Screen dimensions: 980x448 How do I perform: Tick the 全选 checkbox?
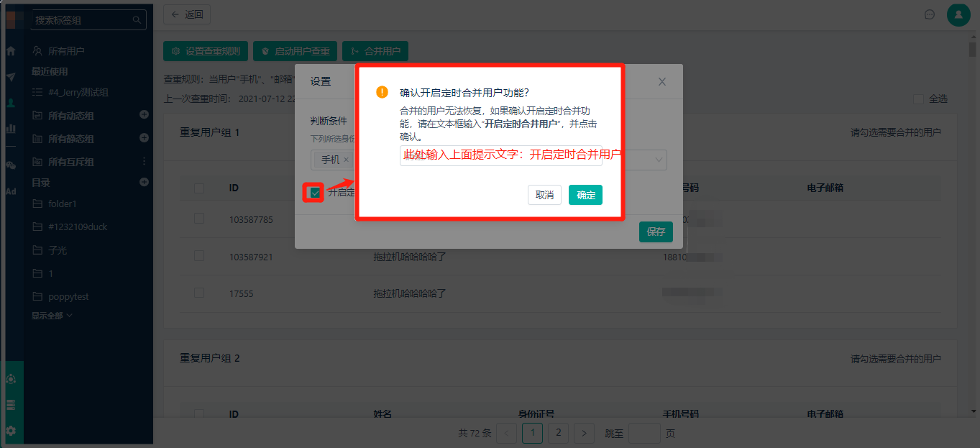tap(918, 99)
